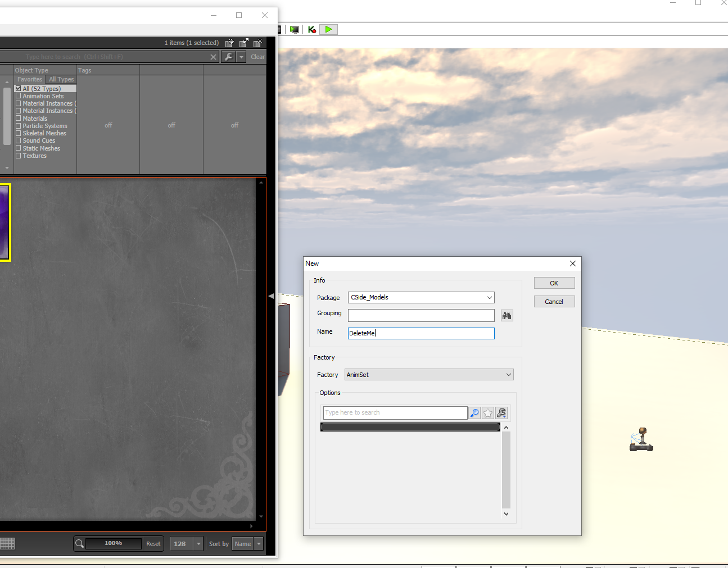Click Options Type here to search field
728x568 pixels.
(x=395, y=413)
